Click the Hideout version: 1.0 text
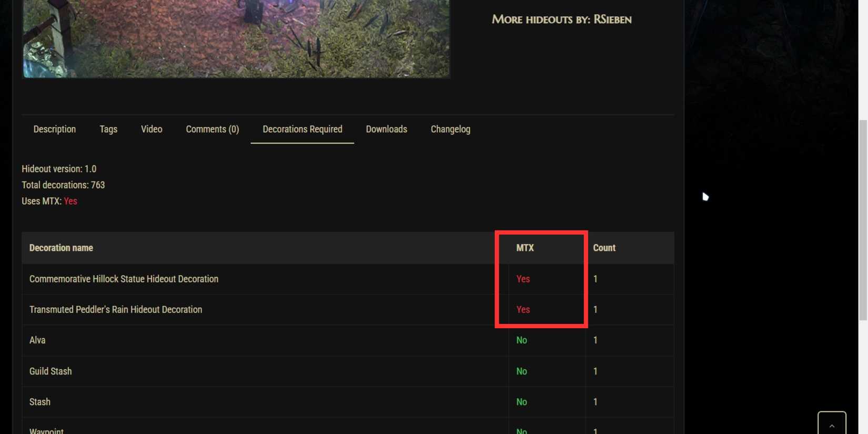 click(x=59, y=169)
